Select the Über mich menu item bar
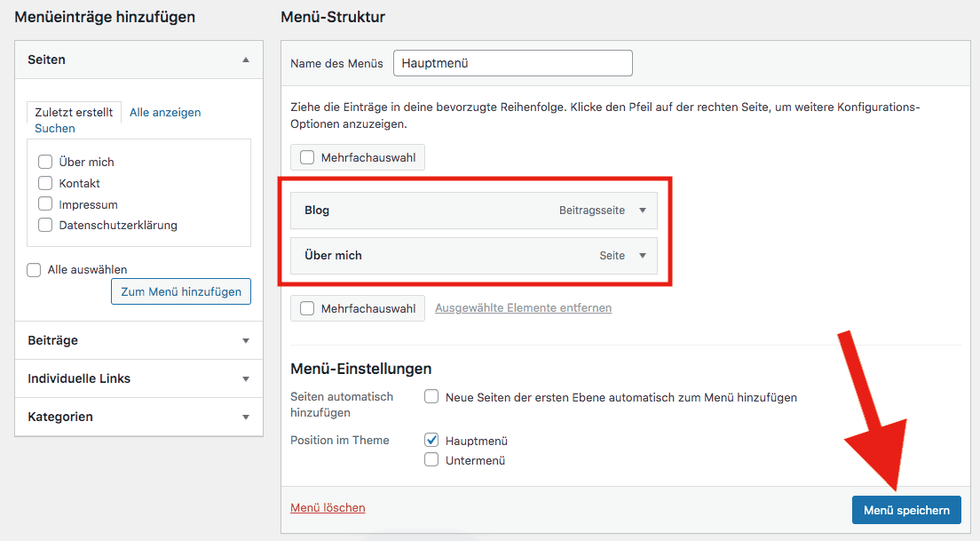This screenshot has height=541, width=980. [x=474, y=255]
